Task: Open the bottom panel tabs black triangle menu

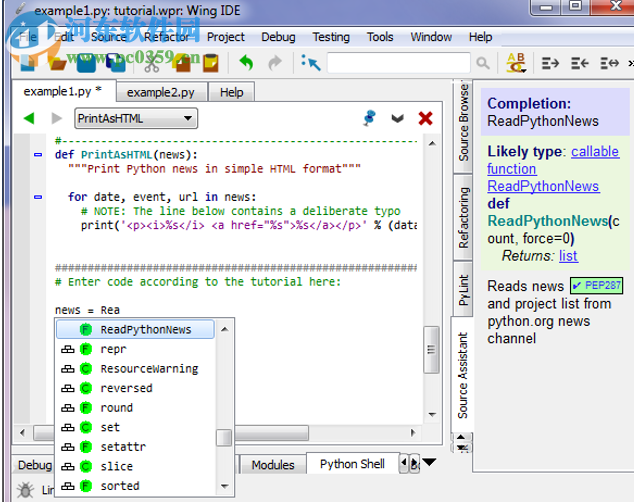Action: 429,462
